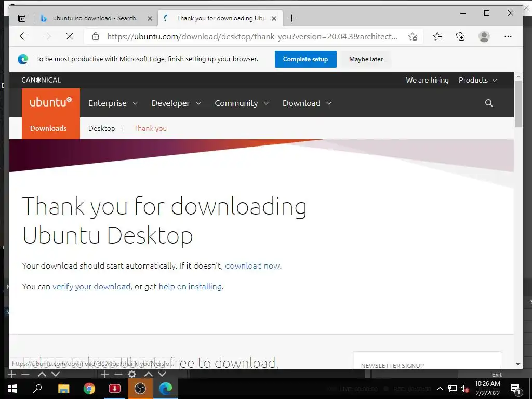Viewport: 532px width, 399px height.
Task: Select the Thank you for downloading tab
Action: (220, 18)
